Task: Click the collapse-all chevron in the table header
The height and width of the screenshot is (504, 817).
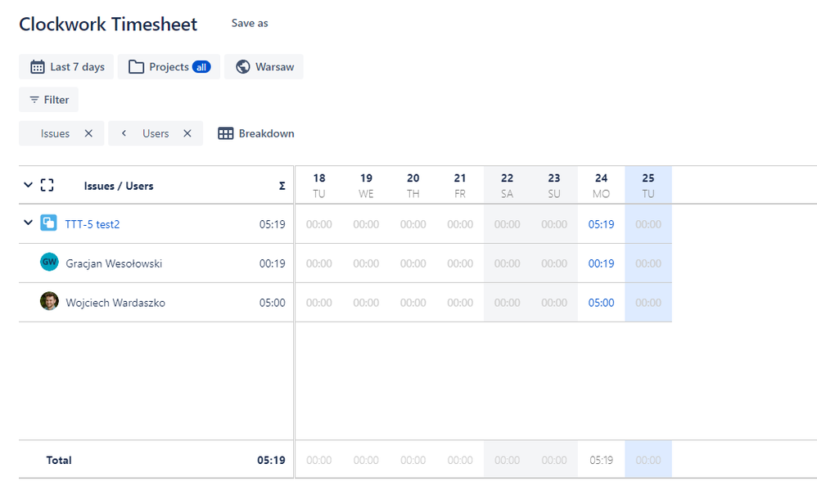Action: click(x=27, y=185)
